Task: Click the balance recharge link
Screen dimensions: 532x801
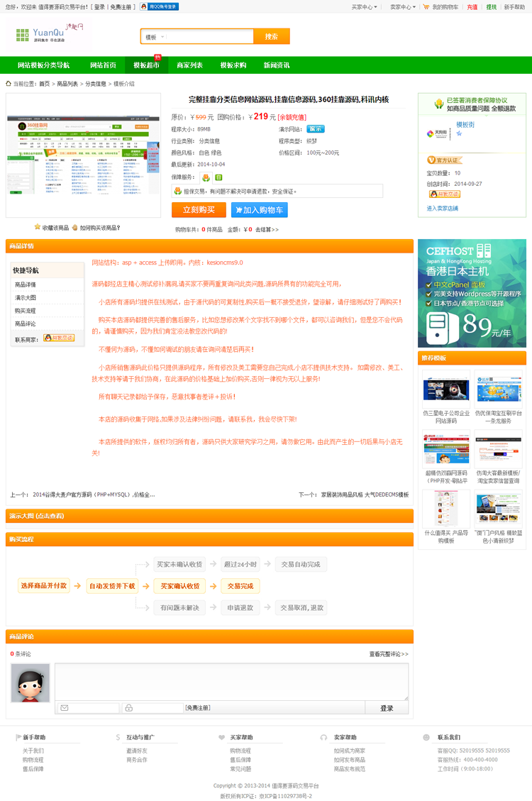Action: 292,118
